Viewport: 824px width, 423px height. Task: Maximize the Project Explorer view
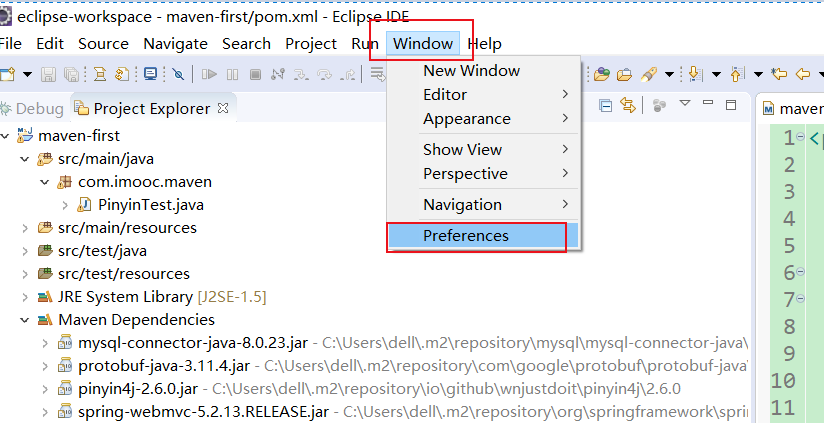pyautogui.click(x=731, y=105)
